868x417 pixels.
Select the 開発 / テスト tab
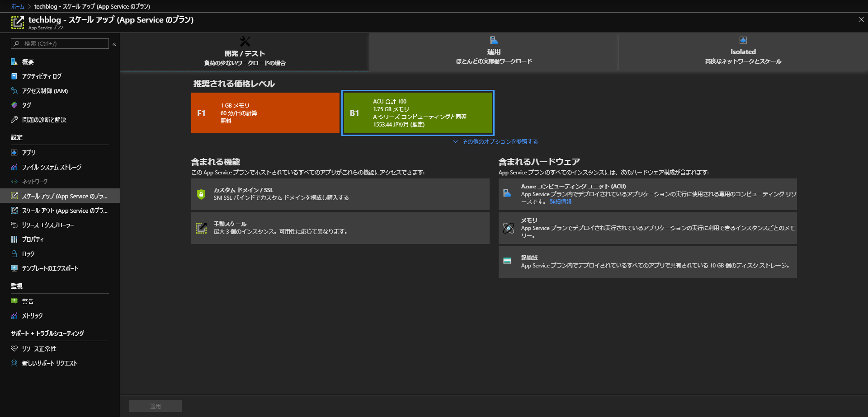245,52
